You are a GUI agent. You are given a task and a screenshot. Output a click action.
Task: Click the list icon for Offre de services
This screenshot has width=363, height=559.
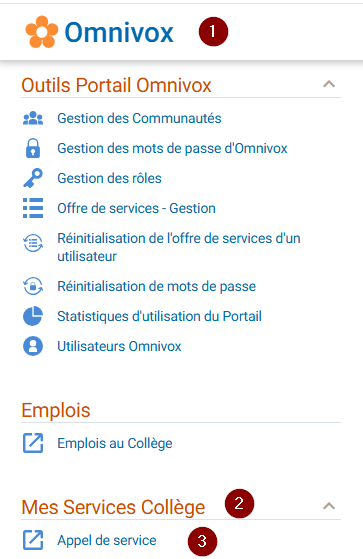click(33, 208)
